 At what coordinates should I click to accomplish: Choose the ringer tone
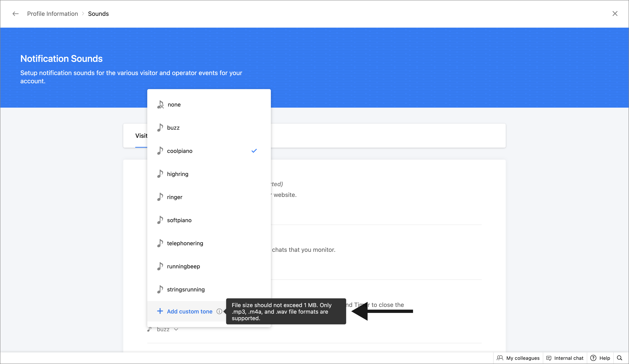click(209, 197)
